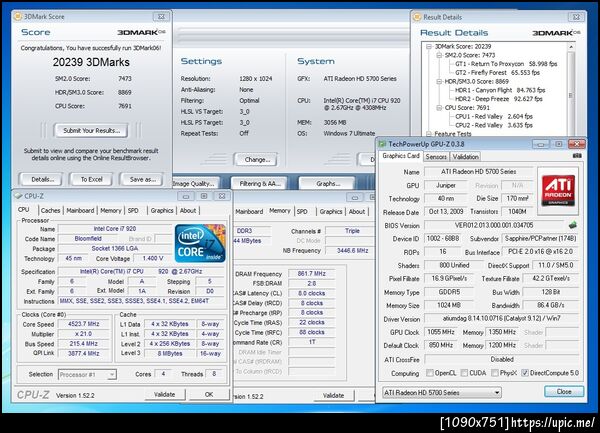
Task: Collapse the CPU Score: 7691 tree node
Action: tap(439, 108)
